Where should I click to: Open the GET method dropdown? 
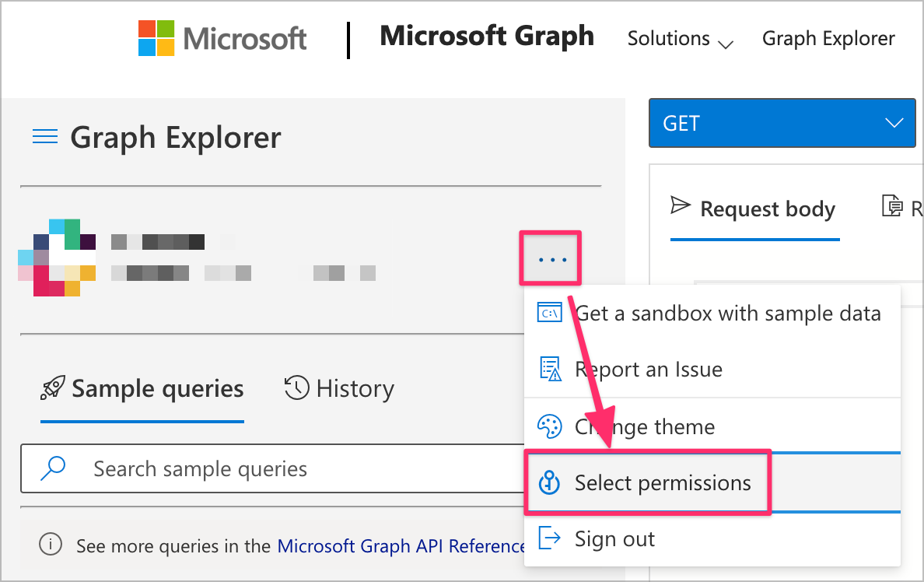point(782,123)
